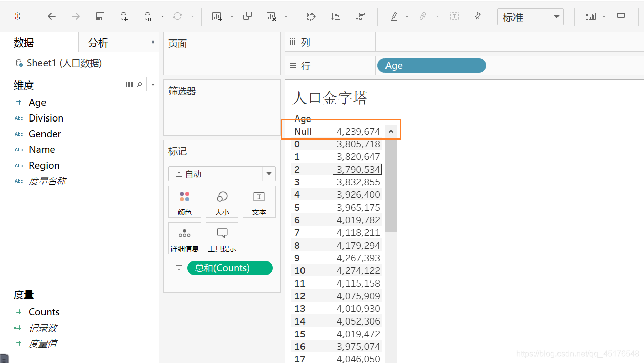Click the search fields magnifier icon
The image size is (644, 363).
(140, 85)
